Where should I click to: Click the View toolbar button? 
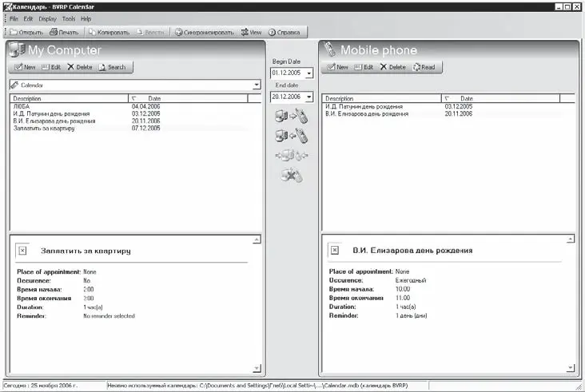[251, 32]
